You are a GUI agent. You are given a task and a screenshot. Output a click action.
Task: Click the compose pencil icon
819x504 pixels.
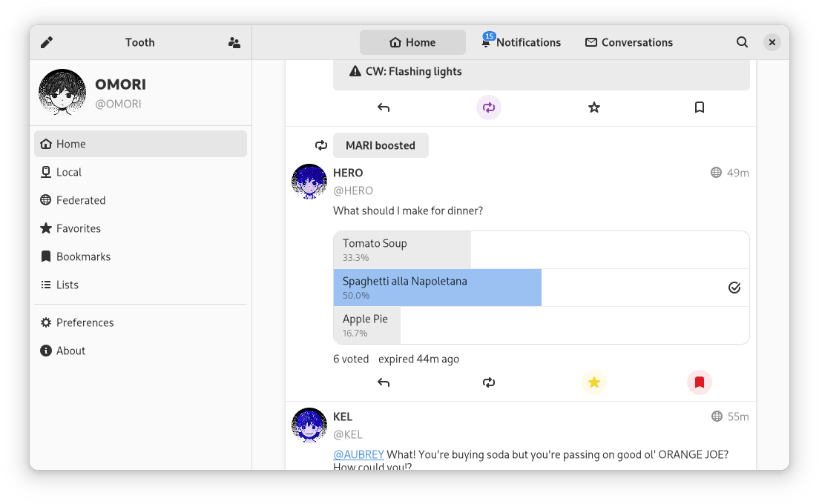click(x=47, y=42)
